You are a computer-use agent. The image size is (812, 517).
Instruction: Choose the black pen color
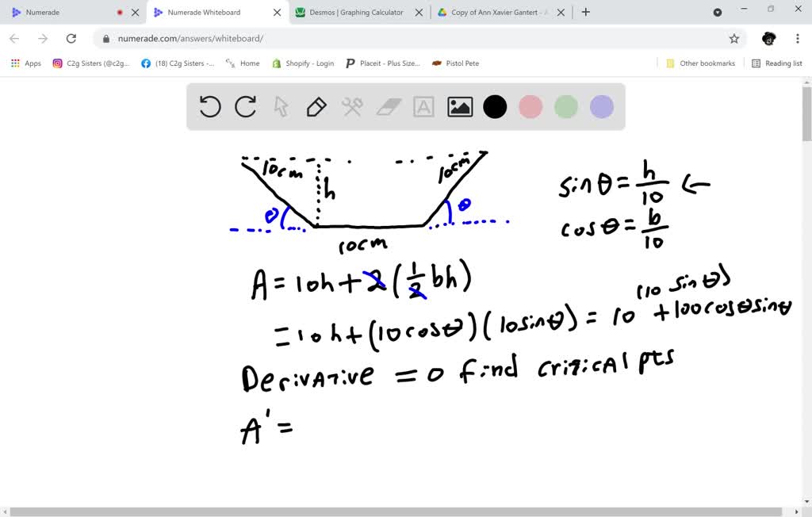coord(495,106)
